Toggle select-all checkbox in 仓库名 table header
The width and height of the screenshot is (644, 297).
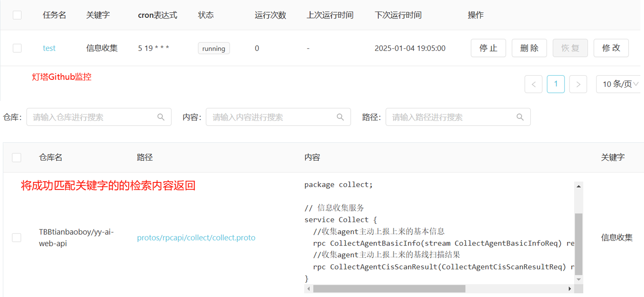click(17, 157)
